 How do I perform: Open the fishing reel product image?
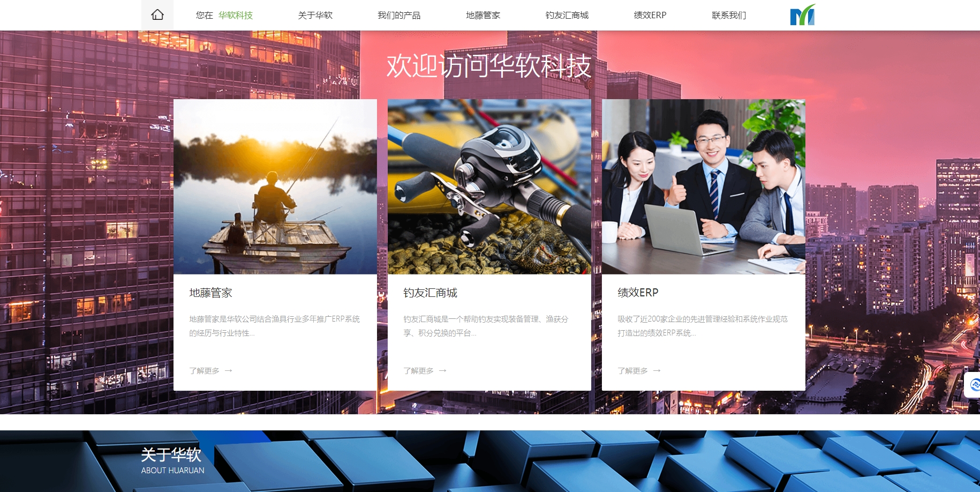[x=489, y=187]
